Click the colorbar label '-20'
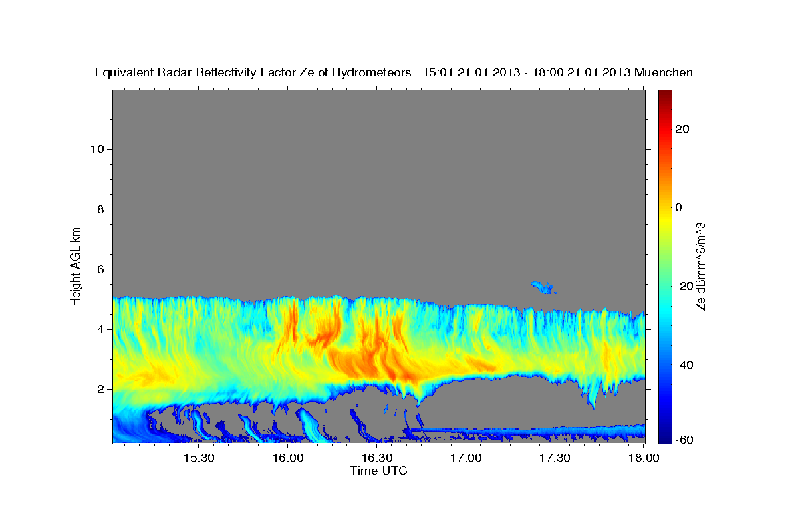The image size is (798, 532). coord(684,286)
